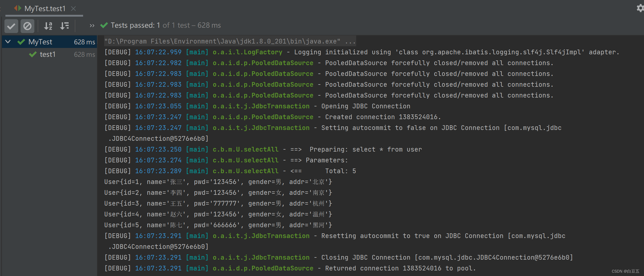Click the User{id=5 output line with 666666

218,225
